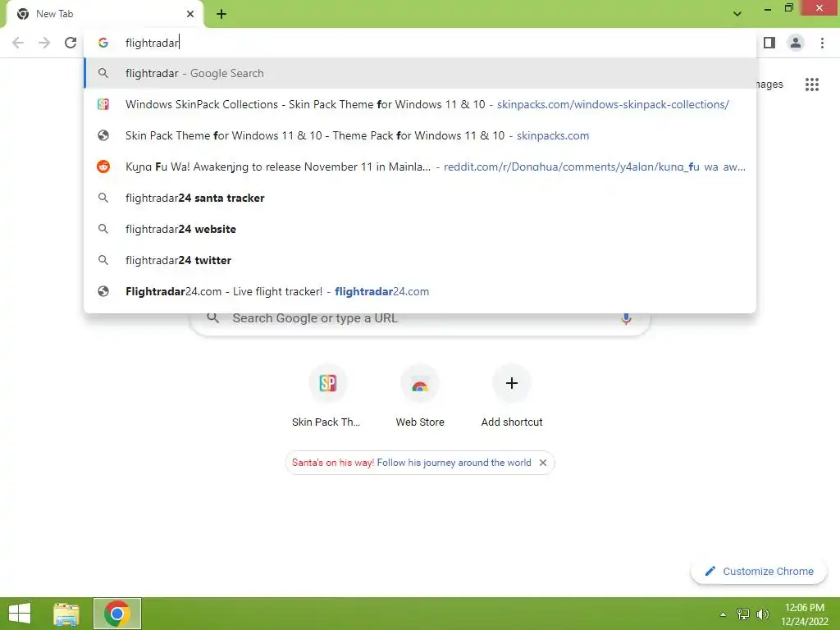Screen dimensions: 840x630
Task: Reload the page with the refresh icon
Action: pyautogui.click(x=71, y=43)
